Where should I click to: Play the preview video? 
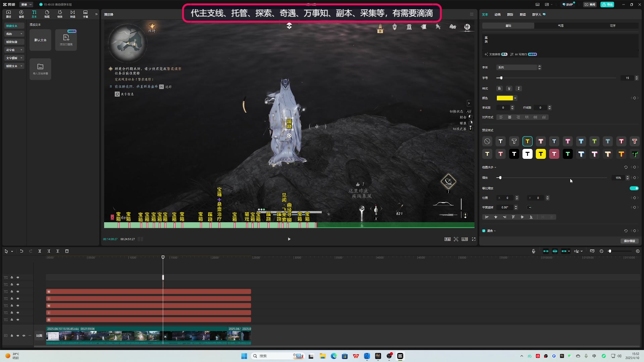[x=289, y=239]
